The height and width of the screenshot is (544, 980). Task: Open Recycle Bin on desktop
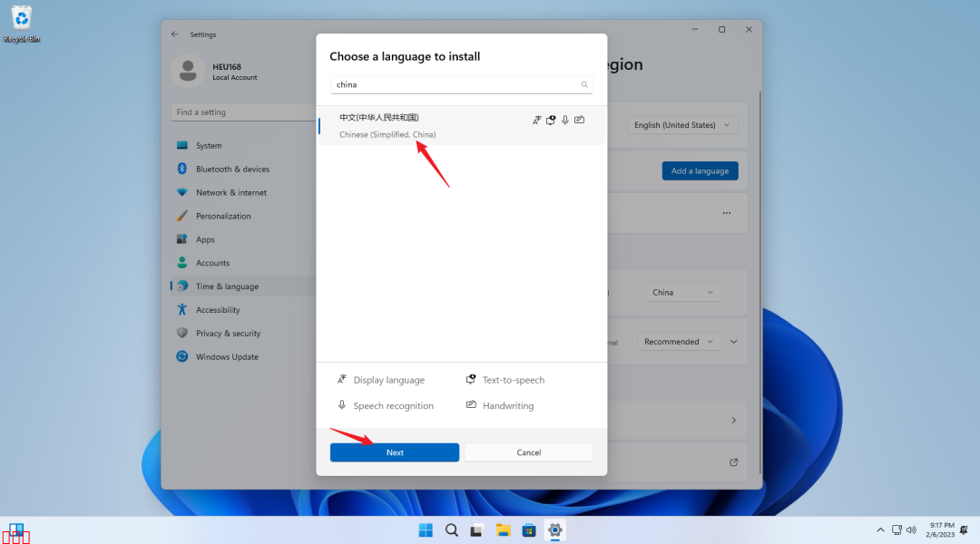click(x=21, y=24)
